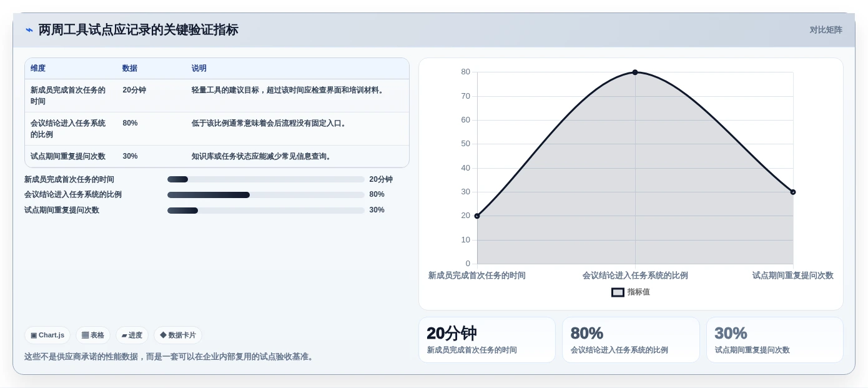
Task: Click the 表格 tag chip
Action: (x=93, y=335)
